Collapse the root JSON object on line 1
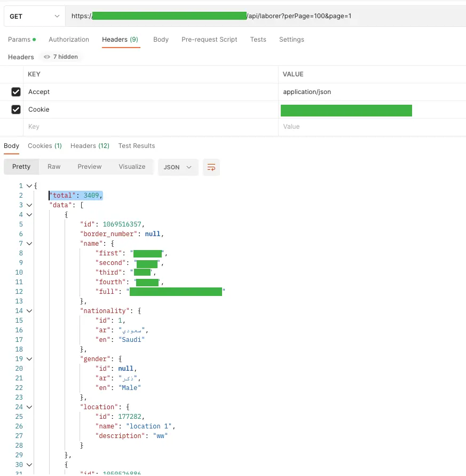This screenshot has width=466, height=476. point(29,185)
